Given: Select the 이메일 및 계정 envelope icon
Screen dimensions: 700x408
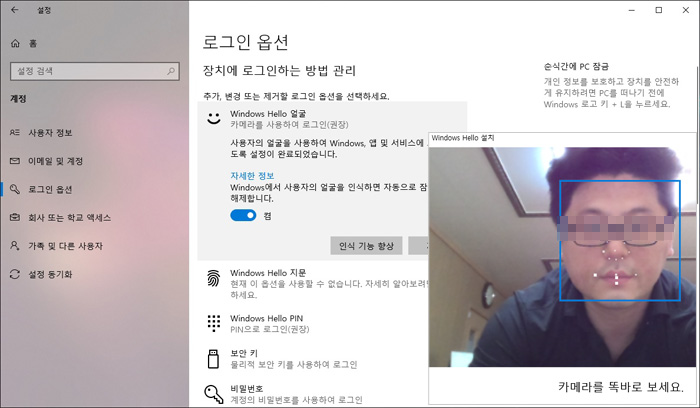Looking at the screenshot, I should [x=15, y=161].
